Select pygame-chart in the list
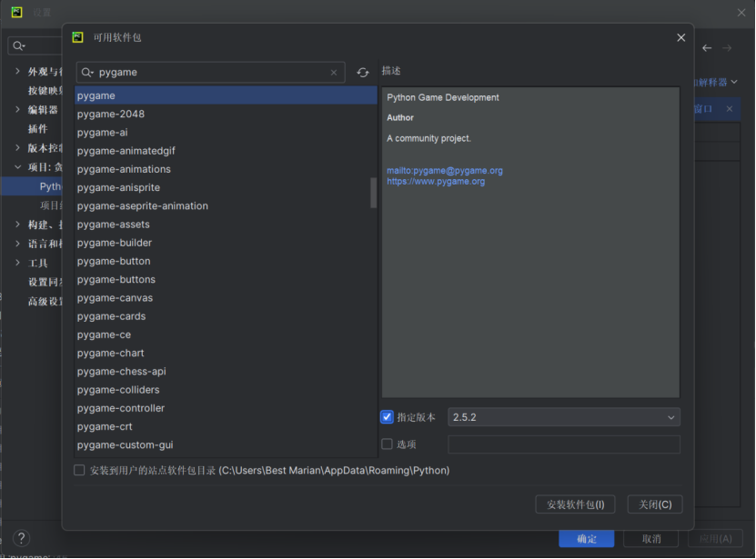The width and height of the screenshot is (756, 559). [226, 353]
